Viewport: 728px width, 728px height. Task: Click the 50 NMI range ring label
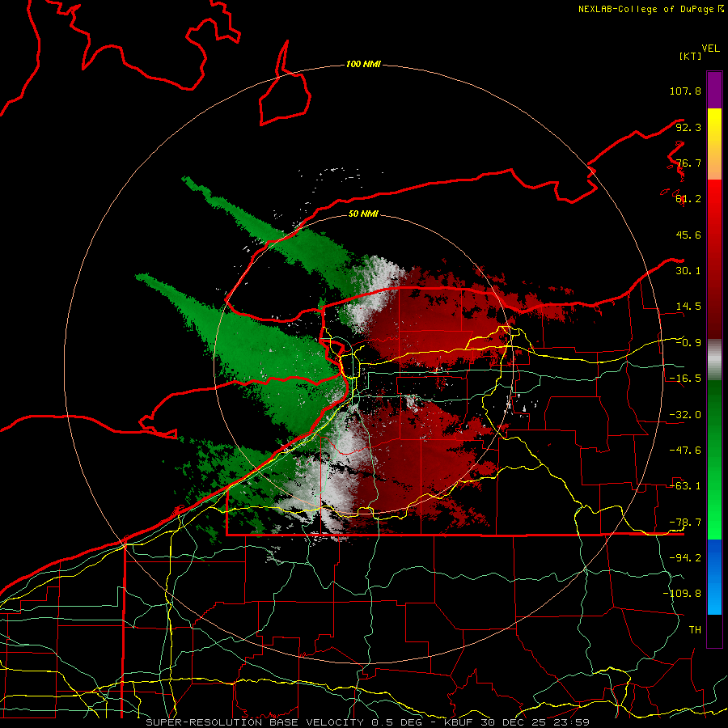pyautogui.click(x=363, y=214)
